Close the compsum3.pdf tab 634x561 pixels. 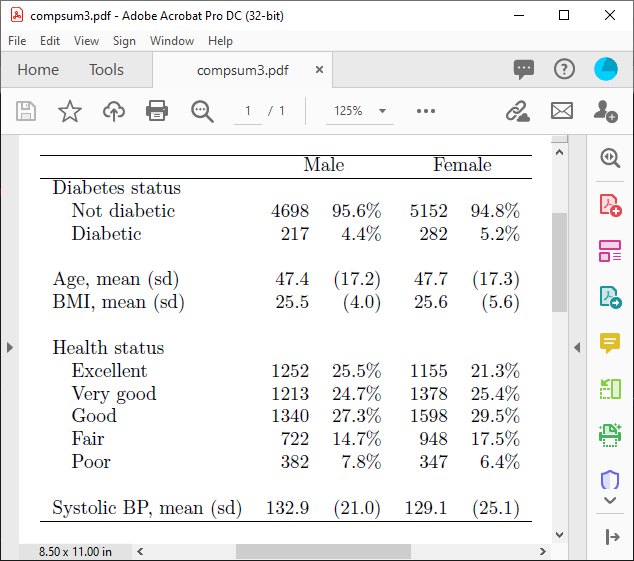pos(319,70)
